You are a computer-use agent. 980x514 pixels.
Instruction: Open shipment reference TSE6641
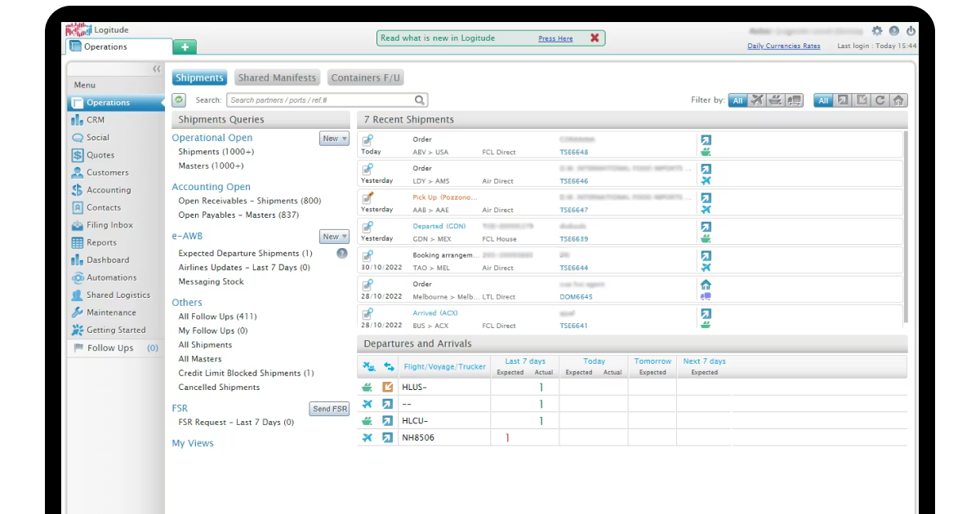click(x=574, y=326)
